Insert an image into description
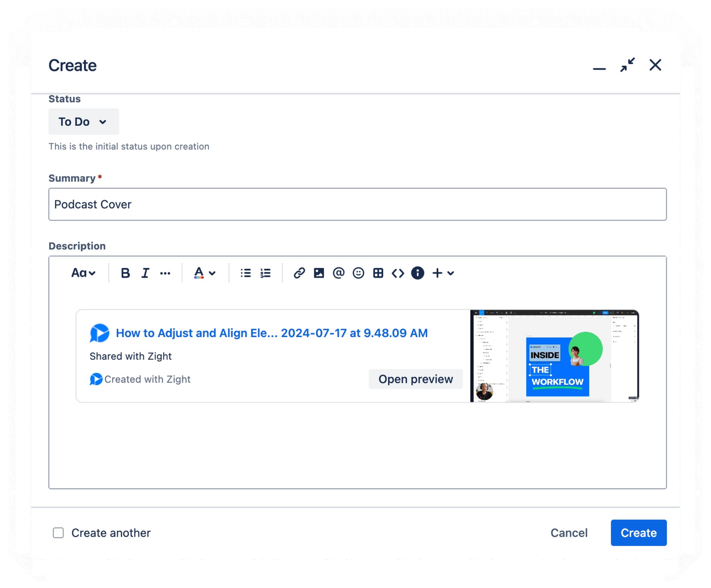711x588 pixels. [x=319, y=273]
